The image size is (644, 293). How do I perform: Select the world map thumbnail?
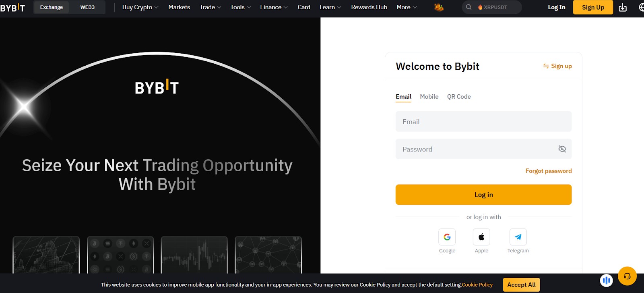click(x=46, y=255)
